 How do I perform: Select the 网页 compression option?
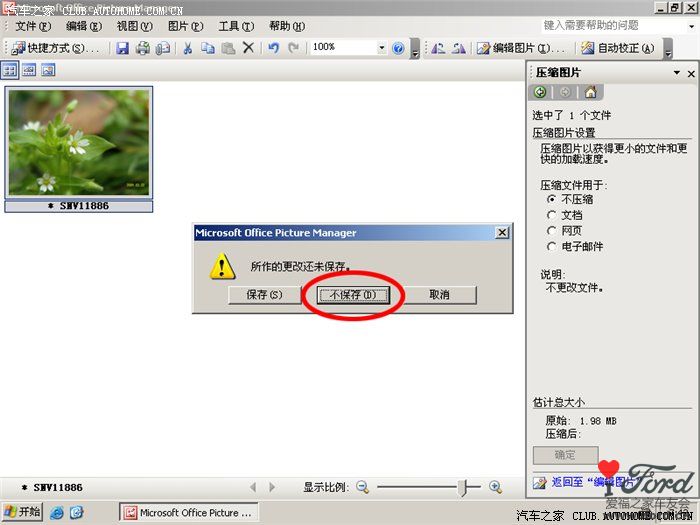point(552,231)
